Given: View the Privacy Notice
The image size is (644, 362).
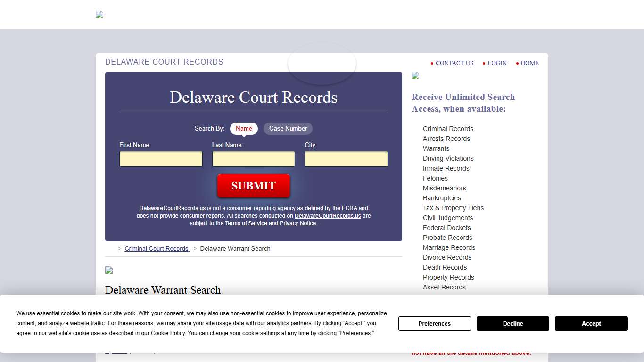Looking at the screenshot, I should (x=297, y=223).
